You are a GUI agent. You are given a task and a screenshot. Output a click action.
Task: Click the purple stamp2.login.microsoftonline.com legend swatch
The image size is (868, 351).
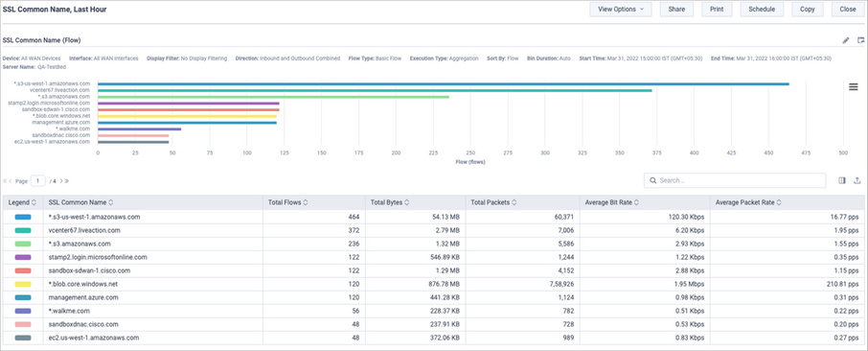point(23,257)
